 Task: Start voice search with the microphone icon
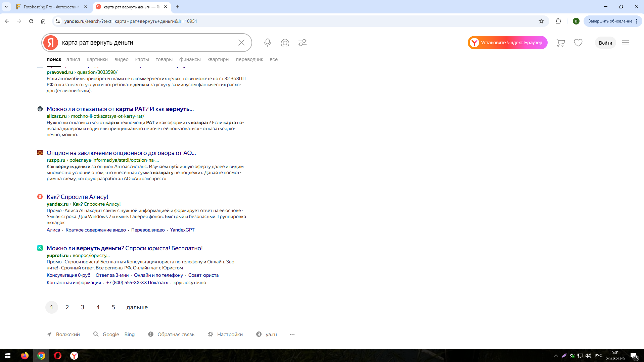pyautogui.click(x=268, y=43)
